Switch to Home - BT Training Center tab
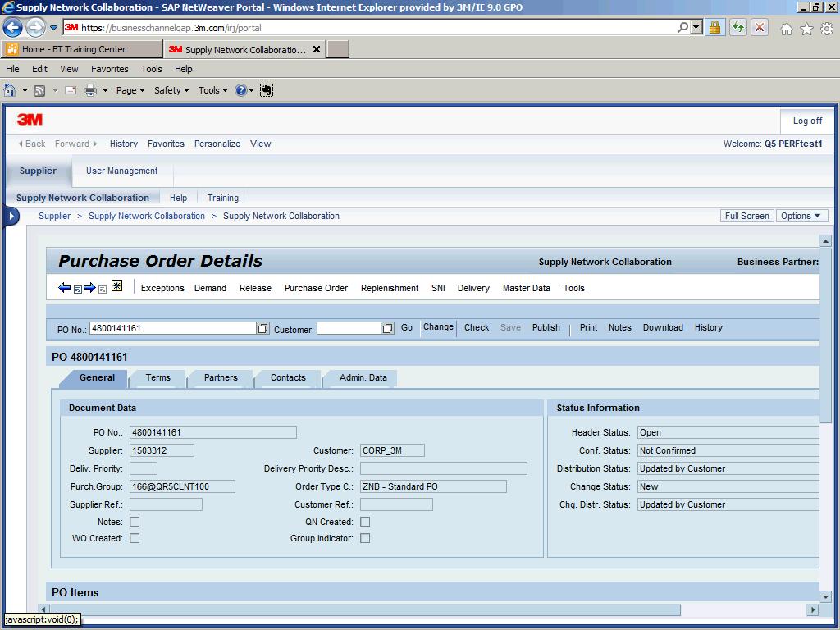 (81, 49)
